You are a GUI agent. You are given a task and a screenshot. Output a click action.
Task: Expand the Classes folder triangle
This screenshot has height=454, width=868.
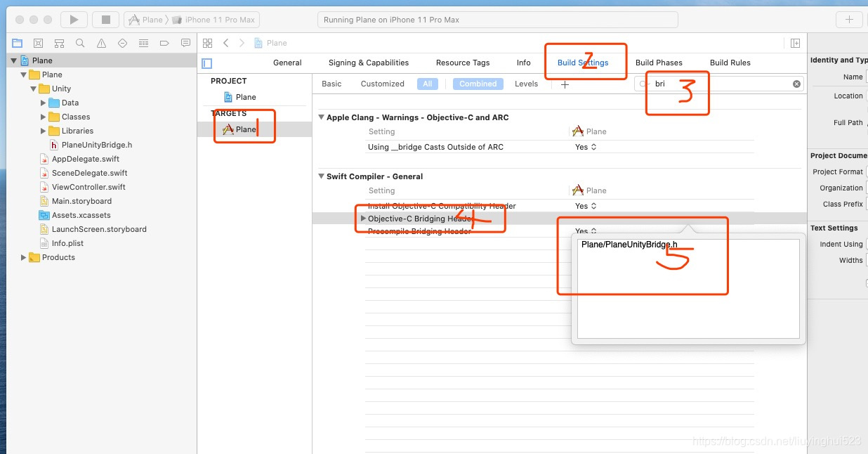(44, 117)
